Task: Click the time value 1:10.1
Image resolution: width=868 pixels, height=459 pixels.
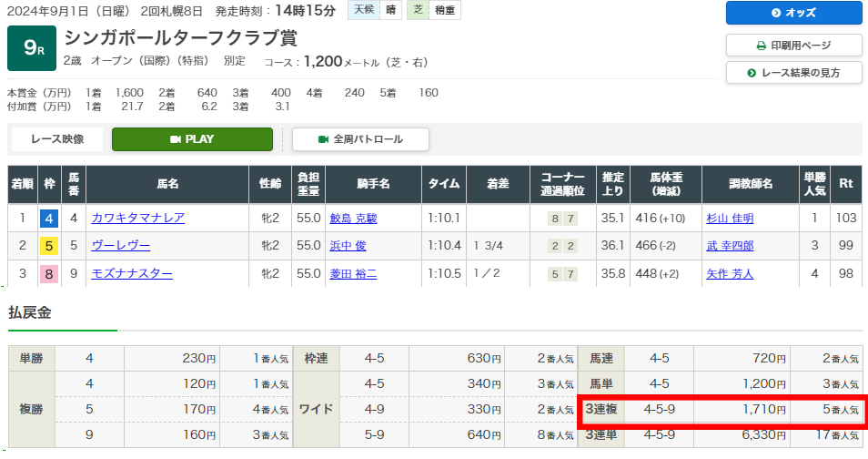Action: [444, 218]
